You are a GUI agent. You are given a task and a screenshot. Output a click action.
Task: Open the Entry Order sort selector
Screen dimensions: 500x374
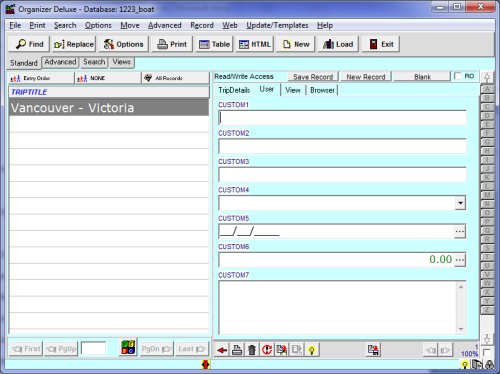pyautogui.click(x=41, y=78)
